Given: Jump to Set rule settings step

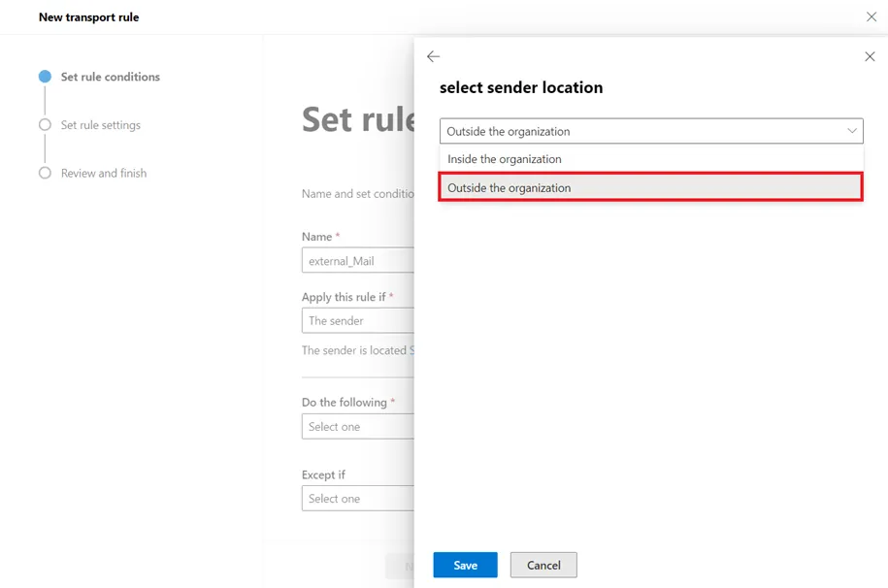Looking at the screenshot, I should [100, 125].
